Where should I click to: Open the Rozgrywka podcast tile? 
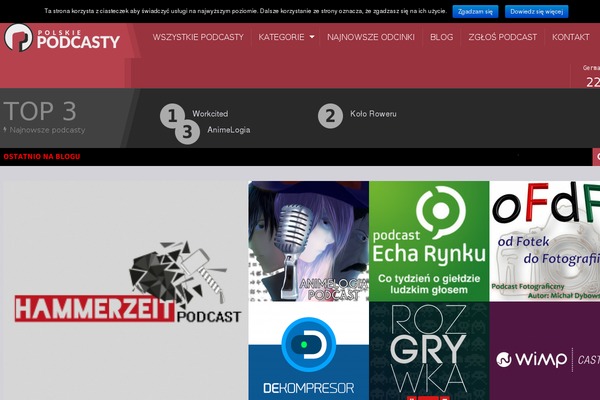coord(429,351)
